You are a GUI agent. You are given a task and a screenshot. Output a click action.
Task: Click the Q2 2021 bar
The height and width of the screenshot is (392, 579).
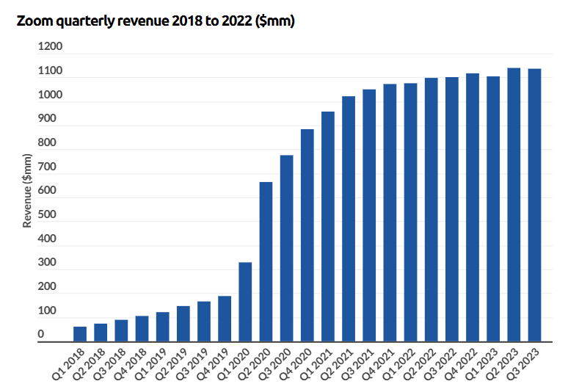click(349, 219)
